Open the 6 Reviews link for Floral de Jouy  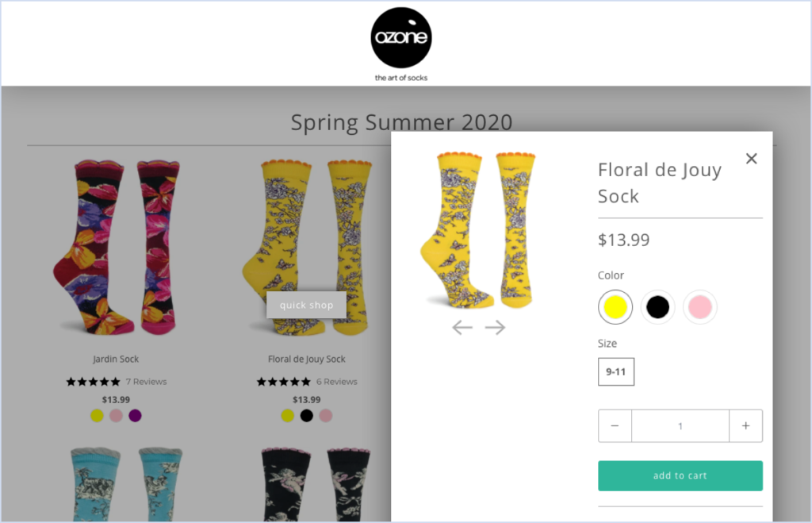click(x=336, y=381)
